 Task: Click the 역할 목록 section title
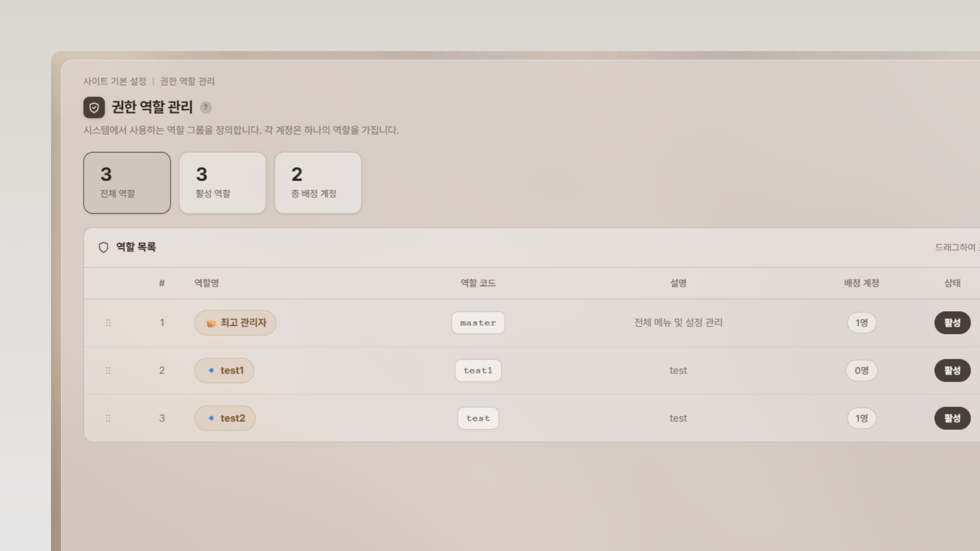(136, 247)
